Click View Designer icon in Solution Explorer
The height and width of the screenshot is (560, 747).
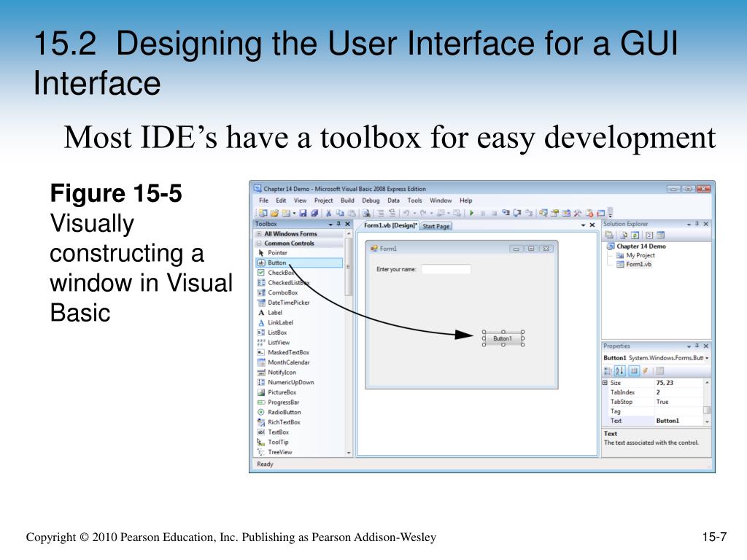[x=660, y=236]
